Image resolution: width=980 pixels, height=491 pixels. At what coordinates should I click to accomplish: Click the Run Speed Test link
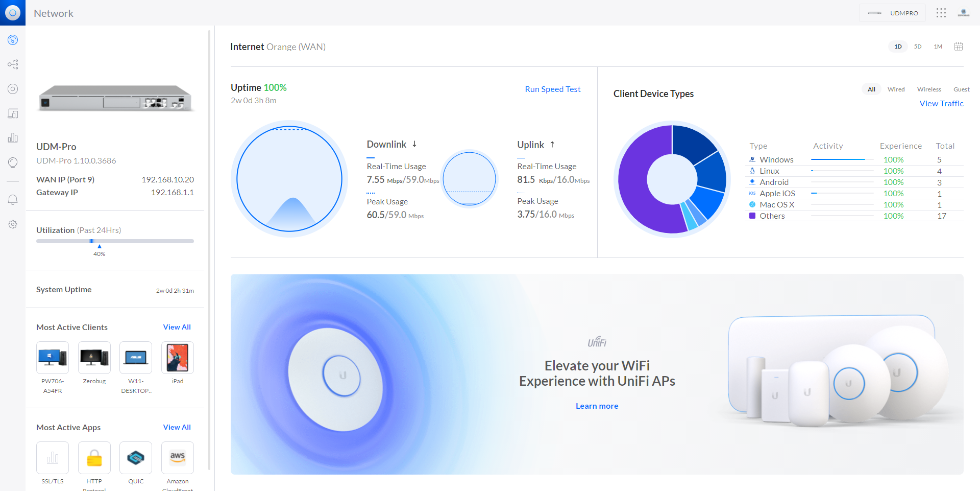click(x=552, y=89)
